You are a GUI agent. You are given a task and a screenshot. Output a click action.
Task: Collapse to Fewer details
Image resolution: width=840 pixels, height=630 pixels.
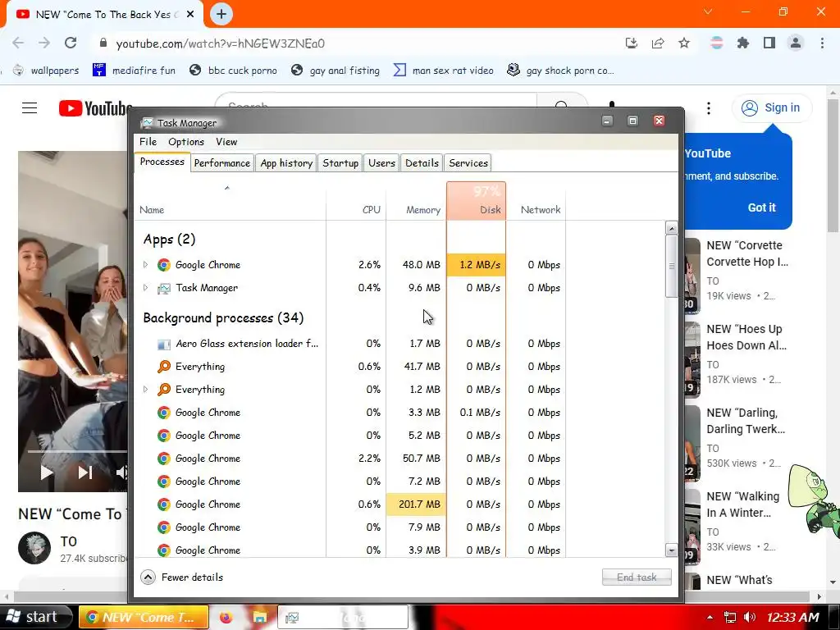click(181, 577)
